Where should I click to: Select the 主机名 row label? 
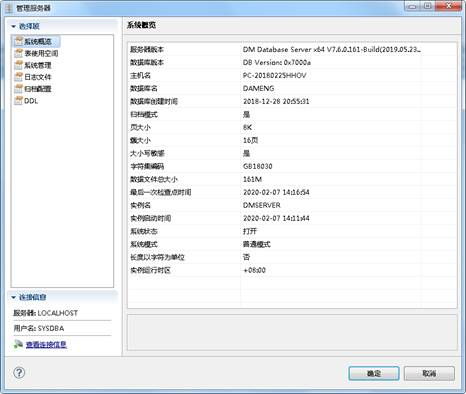140,76
